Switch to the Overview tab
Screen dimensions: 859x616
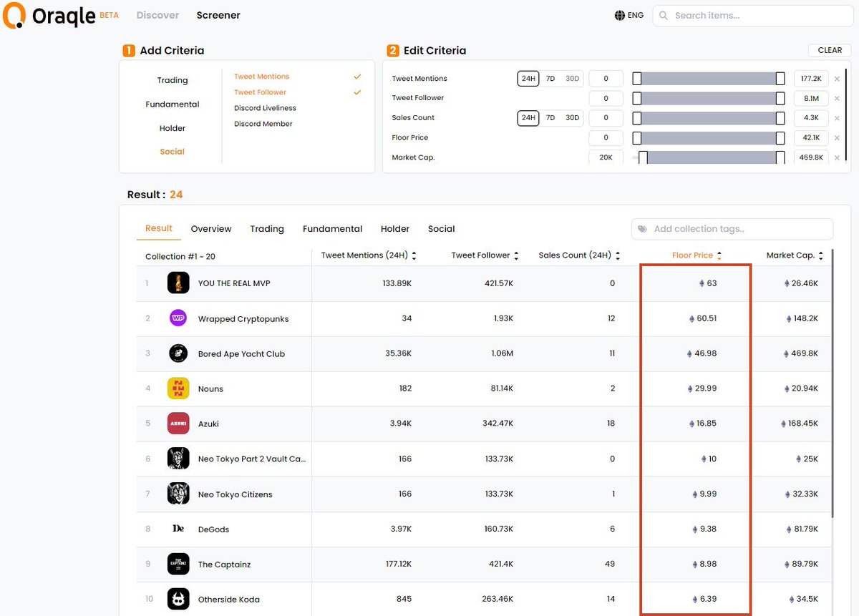[211, 229]
